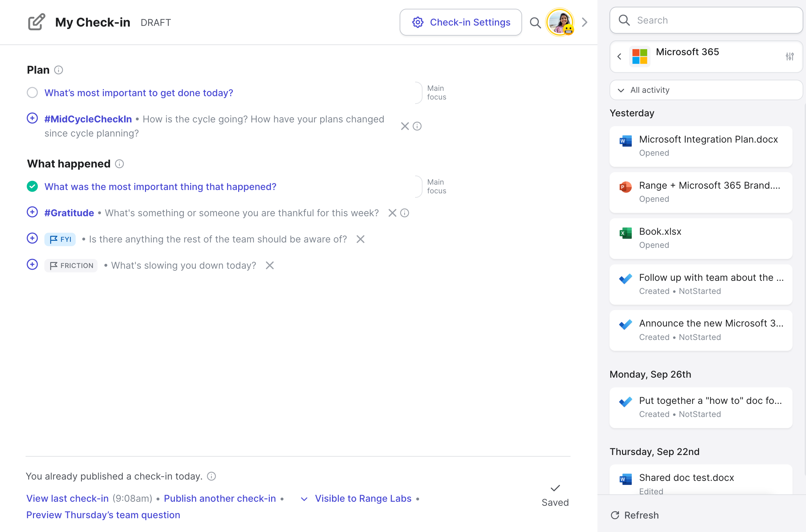Open Range + Microsoft 365 Brand presentation
Screen dimensions: 806x532
(x=701, y=192)
